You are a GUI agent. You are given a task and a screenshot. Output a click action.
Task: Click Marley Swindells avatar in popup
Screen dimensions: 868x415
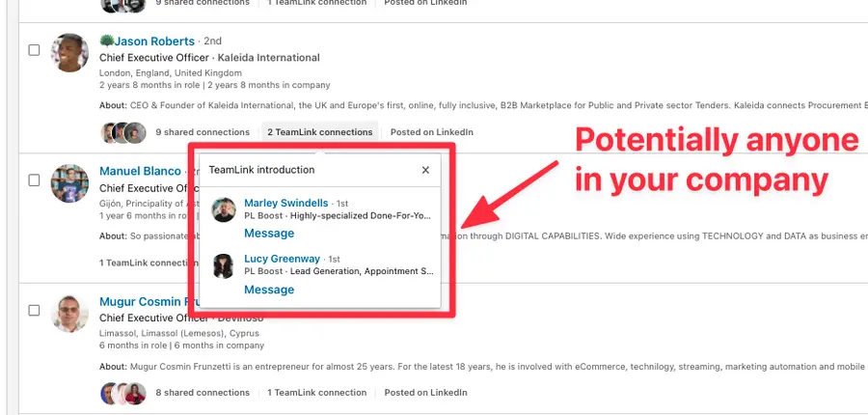[x=224, y=210]
